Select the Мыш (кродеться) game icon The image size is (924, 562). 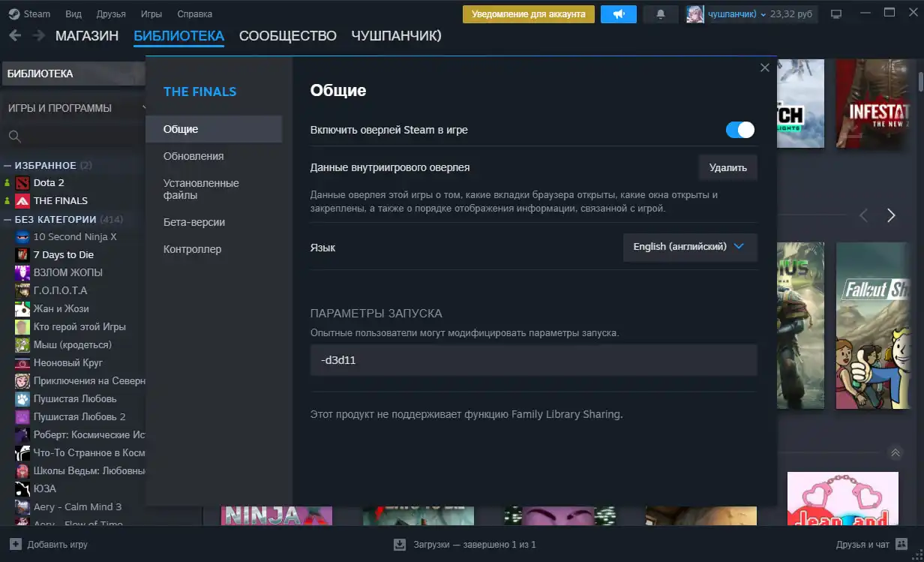pos(22,344)
